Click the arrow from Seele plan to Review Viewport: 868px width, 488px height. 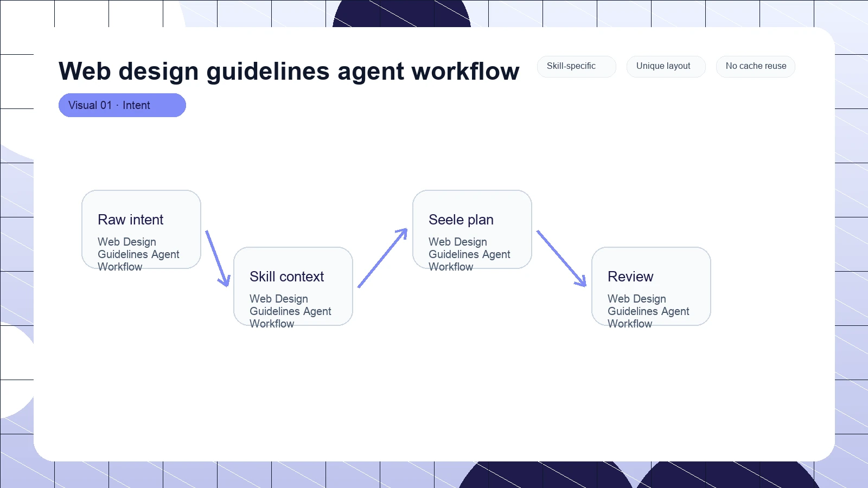pyautogui.click(x=561, y=259)
